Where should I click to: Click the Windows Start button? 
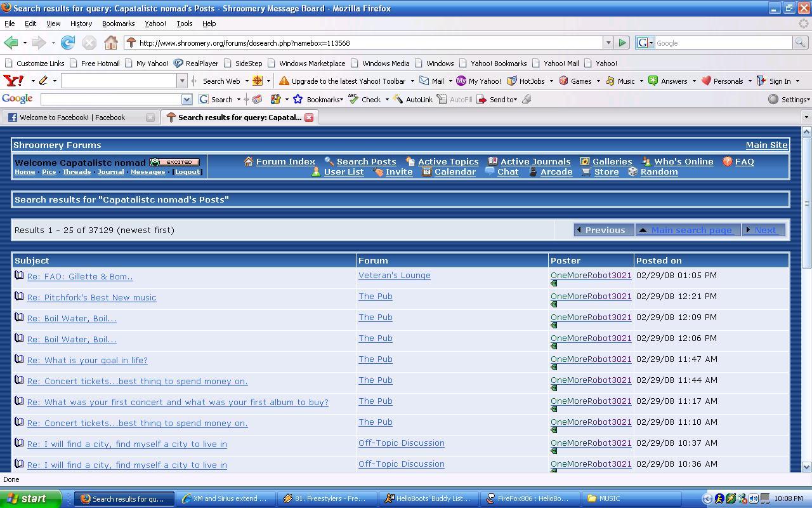[x=30, y=498]
